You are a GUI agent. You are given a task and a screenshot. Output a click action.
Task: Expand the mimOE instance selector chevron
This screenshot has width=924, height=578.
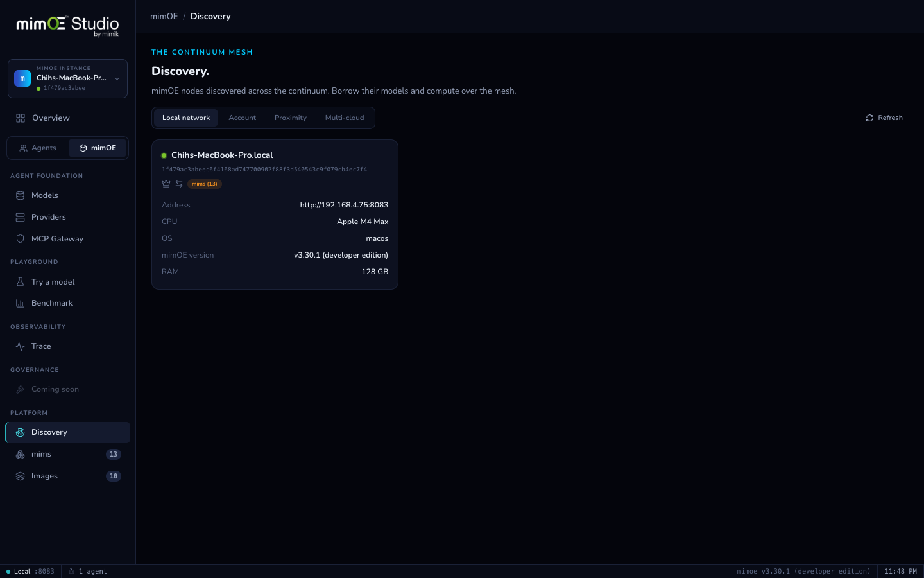tap(117, 78)
